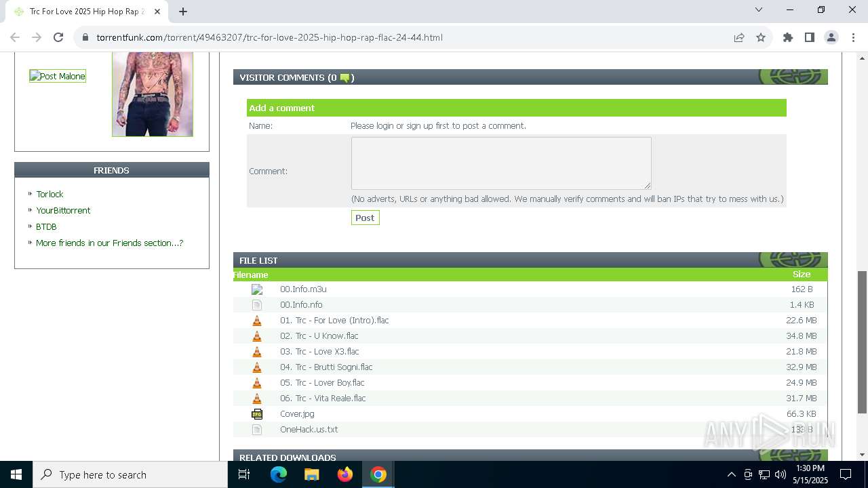868x488 pixels.
Task: Click the address bar URL
Action: (x=269, y=37)
